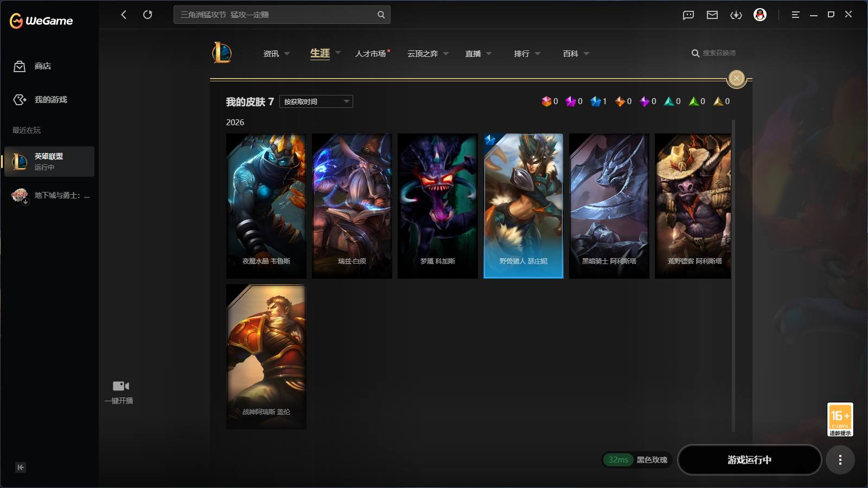Select the 荒野镖客 阿利斯塔 skin card
Image resolution: width=868 pixels, height=488 pixels.
pos(693,206)
